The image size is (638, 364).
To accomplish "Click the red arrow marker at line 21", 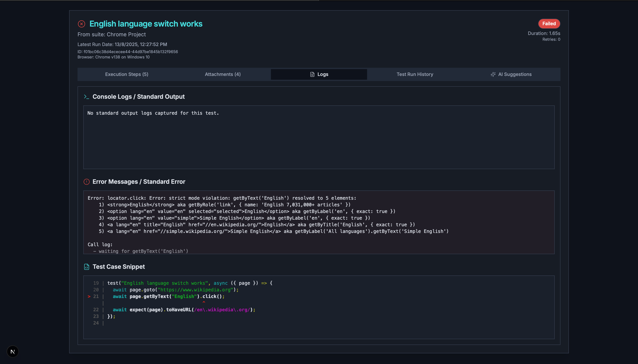I will [x=89, y=296].
